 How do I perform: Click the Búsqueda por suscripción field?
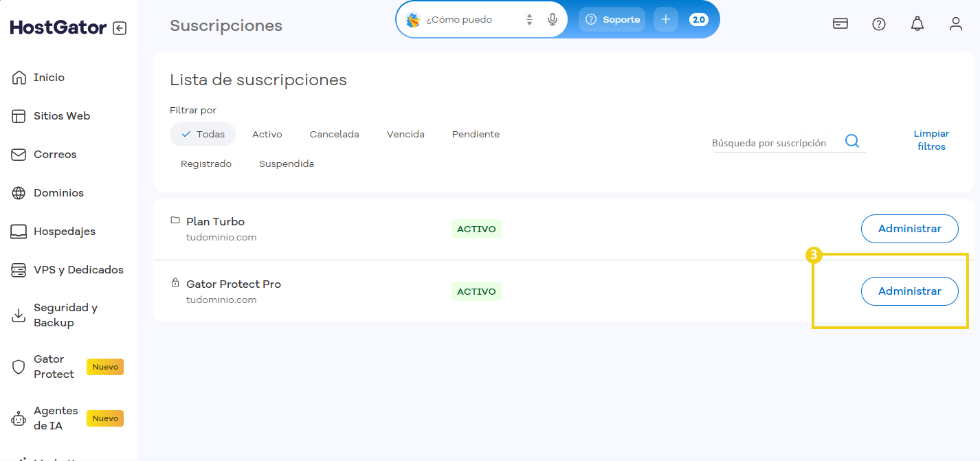[x=775, y=143]
